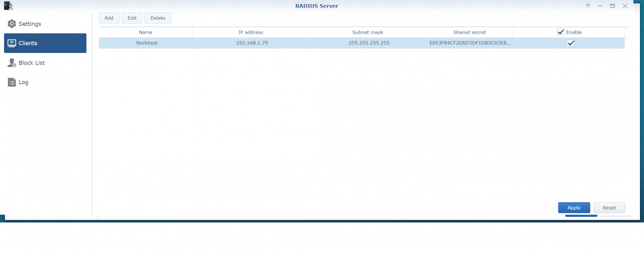Click the Subnet mask column header
Viewport: 644px width, 253px height.
coord(367,32)
